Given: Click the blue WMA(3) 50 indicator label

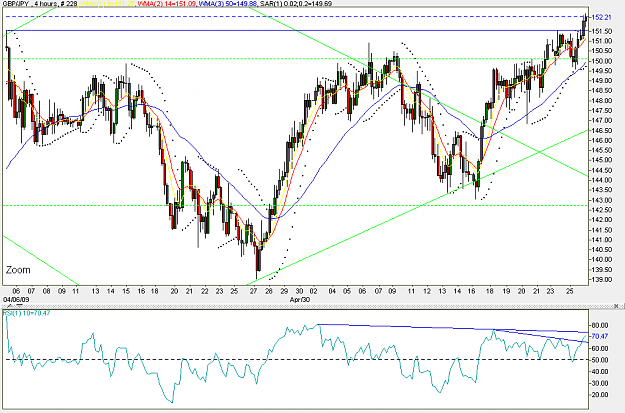Looking at the screenshot, I should coord(228,4).
